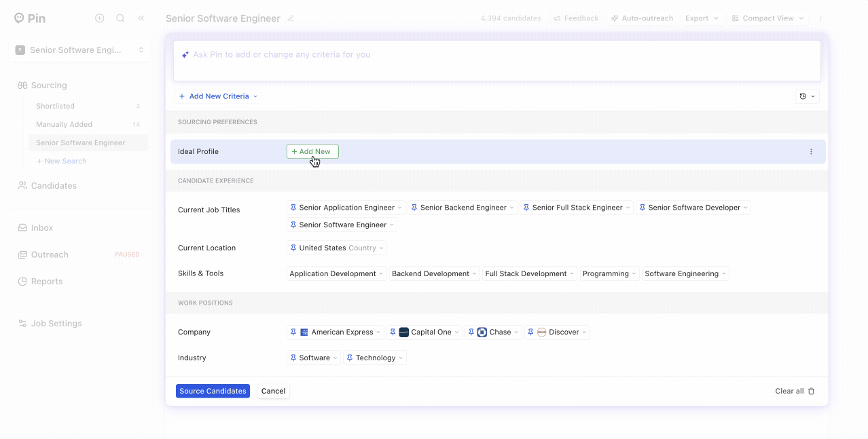Unpin the Technology industry chip
The image size is (868, 439).
pyautogui.click(x=350, y=358)
